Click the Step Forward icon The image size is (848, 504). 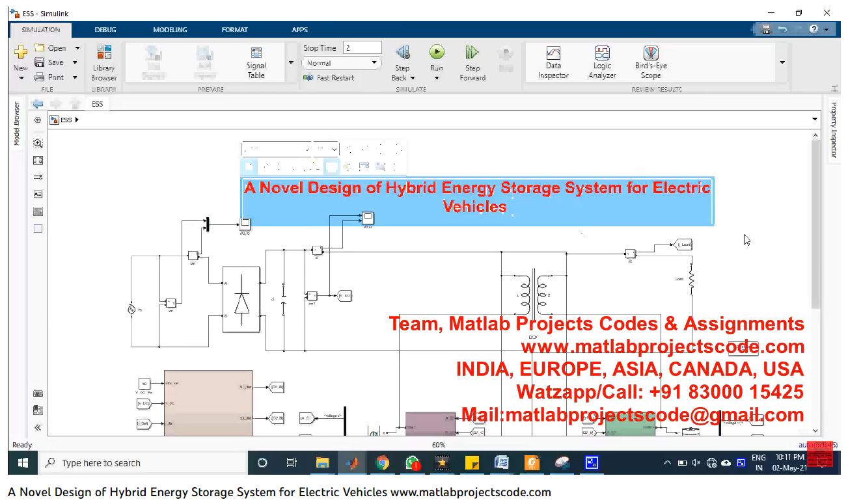pos(472,53)
